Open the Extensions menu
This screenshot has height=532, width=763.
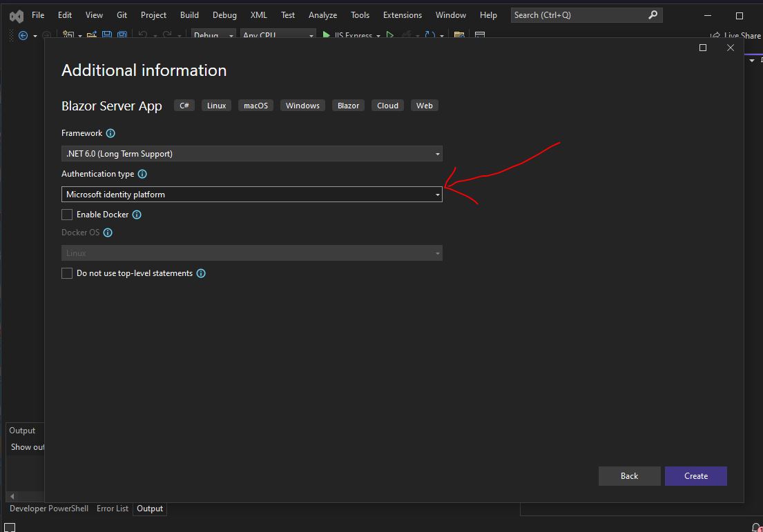(403, 15)
